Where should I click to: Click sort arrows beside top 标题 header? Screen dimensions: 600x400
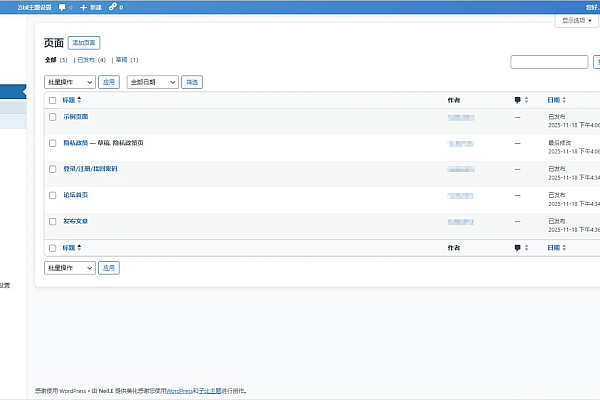79,100
